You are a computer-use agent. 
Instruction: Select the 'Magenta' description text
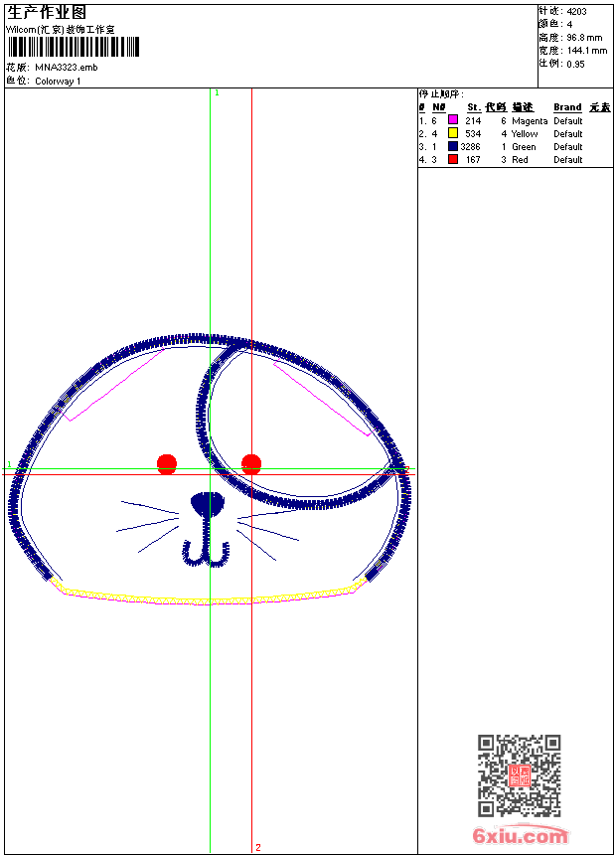click(x=530, y=121)
